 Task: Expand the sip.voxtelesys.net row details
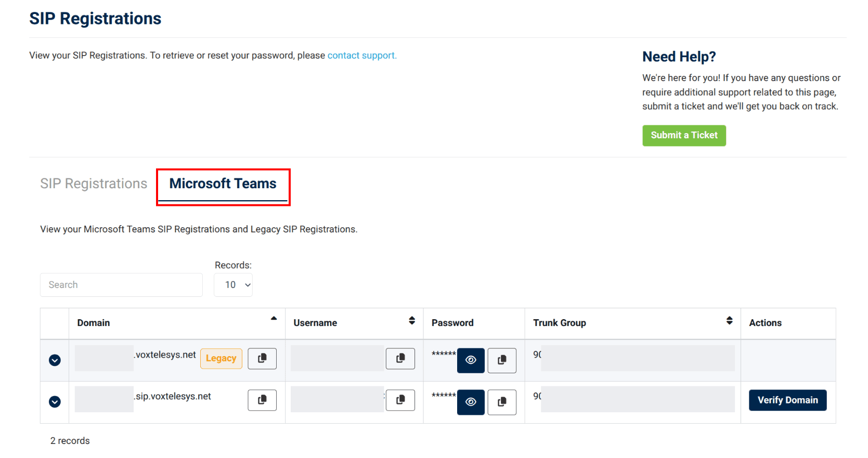[55, 402]
